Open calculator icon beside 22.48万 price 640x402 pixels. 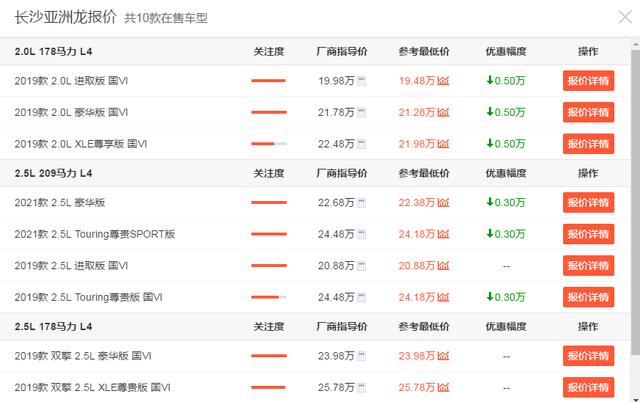point(361,144)
